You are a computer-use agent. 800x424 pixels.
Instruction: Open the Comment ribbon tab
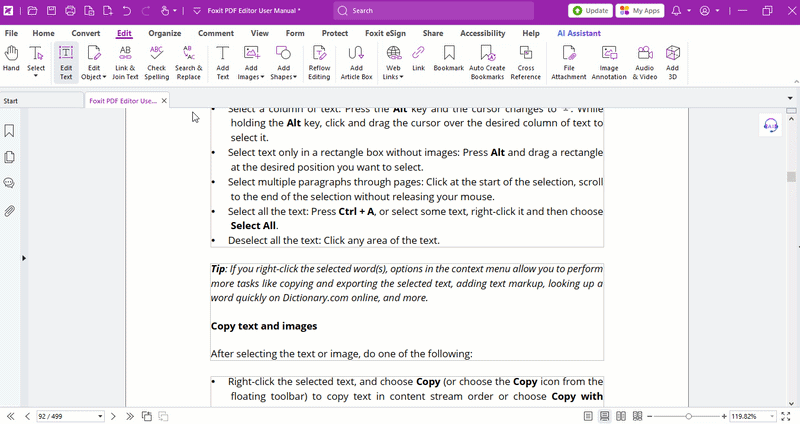click(216, 33)
